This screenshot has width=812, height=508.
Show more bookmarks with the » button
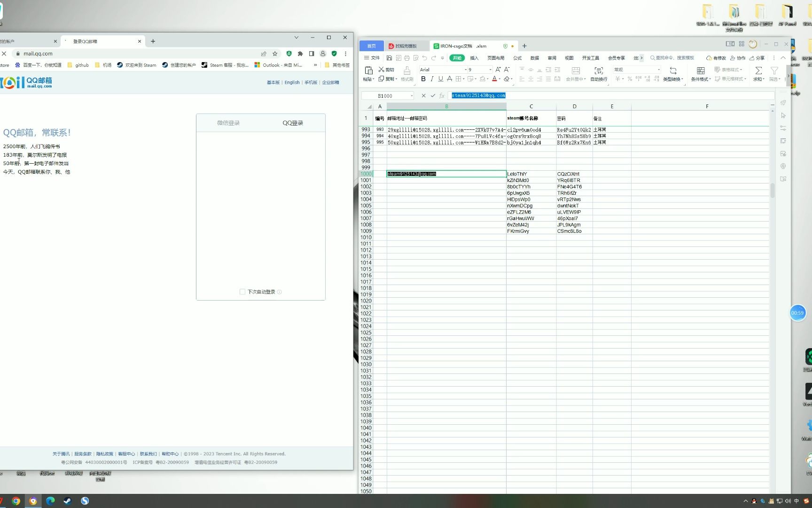coord(315,65)
